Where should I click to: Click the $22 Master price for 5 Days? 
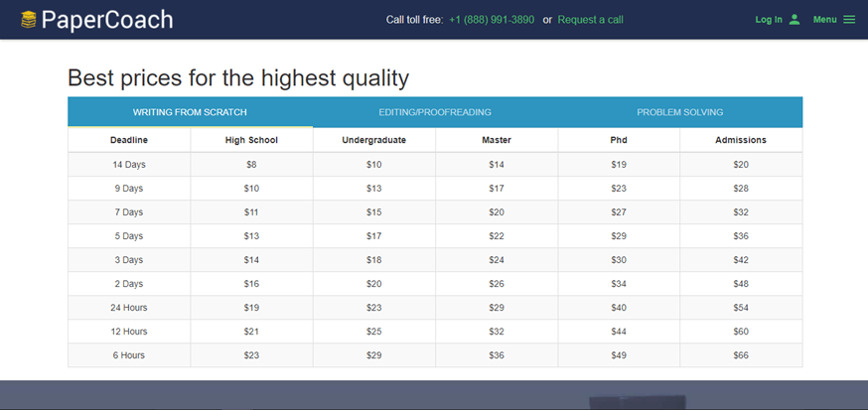click(x=497, y=236)
